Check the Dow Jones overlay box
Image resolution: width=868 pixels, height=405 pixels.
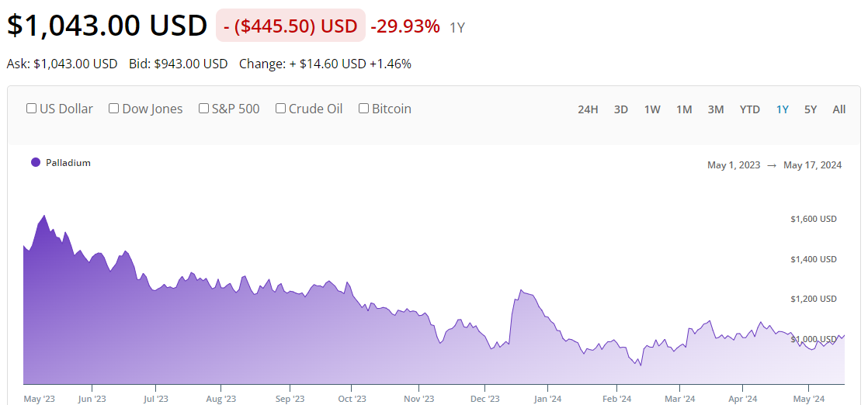pos(114,109)
